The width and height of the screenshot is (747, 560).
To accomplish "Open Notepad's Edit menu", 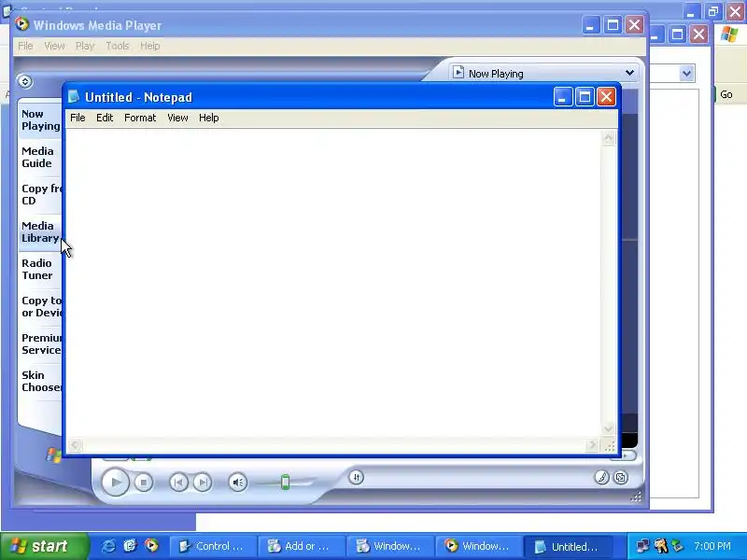I will [105, 118].
